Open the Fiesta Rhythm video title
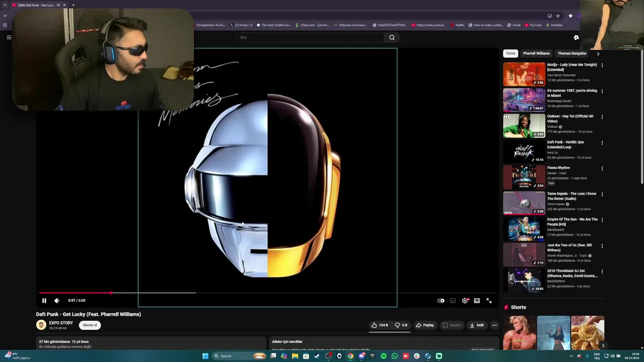 click(x=558, y=168)
